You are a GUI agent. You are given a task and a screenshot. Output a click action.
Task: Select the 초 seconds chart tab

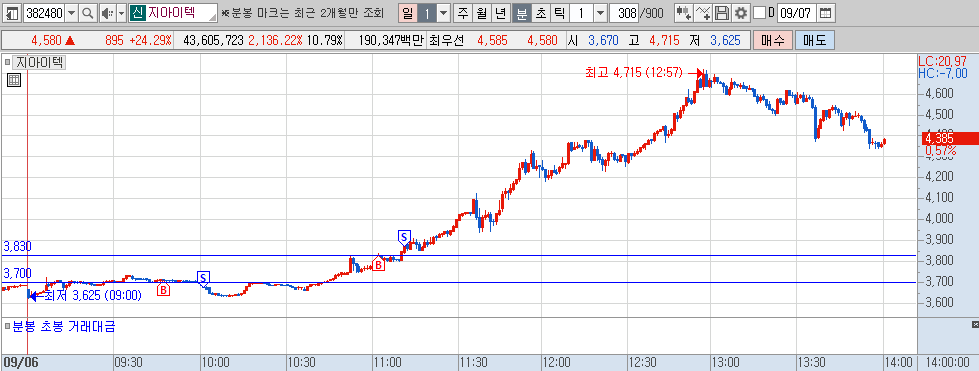point(540,12)
